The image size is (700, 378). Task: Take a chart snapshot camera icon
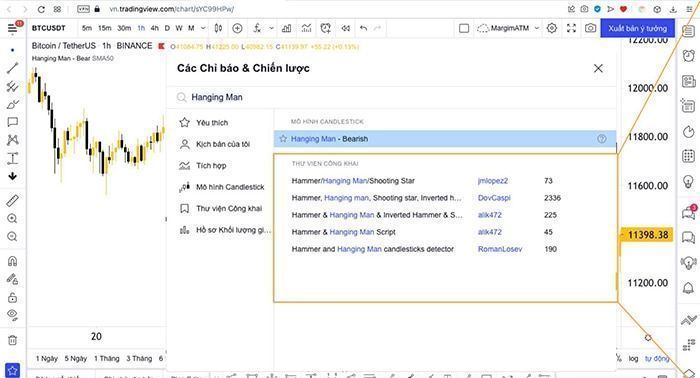tap(590, 28)
